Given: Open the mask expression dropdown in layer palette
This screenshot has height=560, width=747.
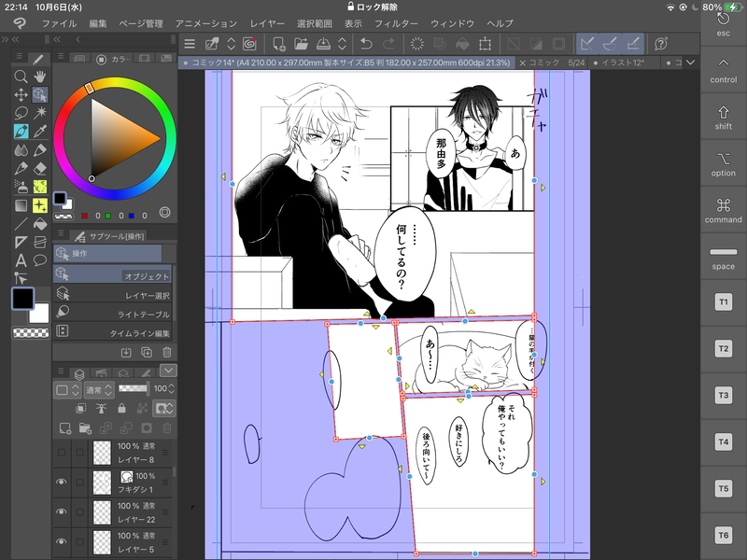Looking at the screenshot, I should [x=164, y=408].
